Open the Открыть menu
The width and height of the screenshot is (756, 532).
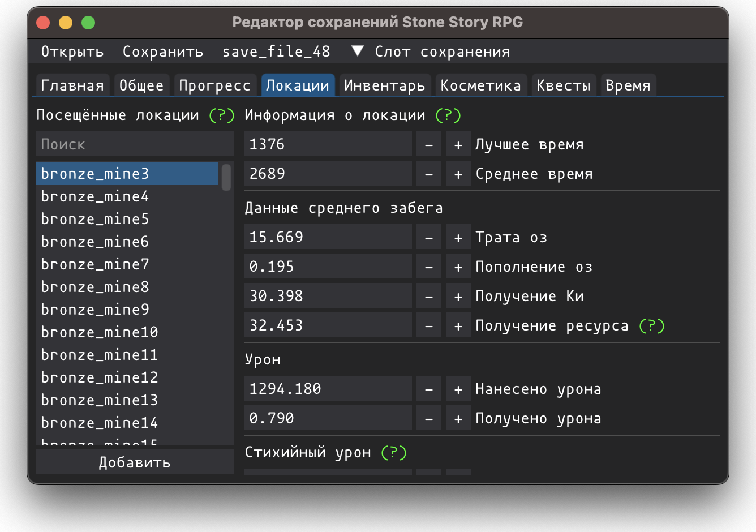click(72, 52)
